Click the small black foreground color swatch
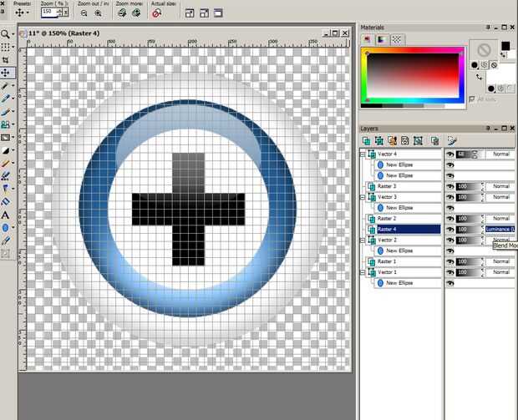The width and height of the screenshot is (518, 420). coord(505,46)
